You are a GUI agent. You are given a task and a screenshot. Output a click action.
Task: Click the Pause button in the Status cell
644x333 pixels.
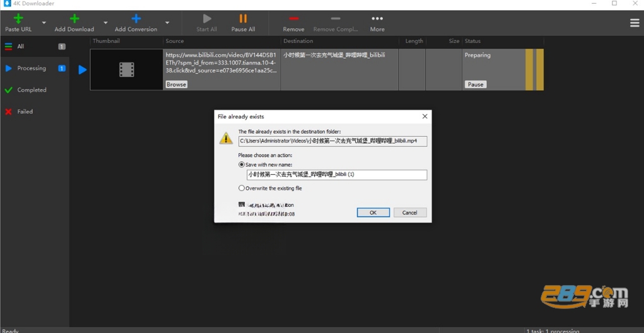click(476, 84)
